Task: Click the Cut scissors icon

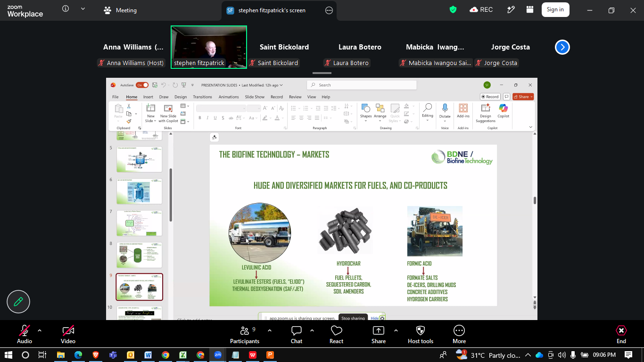Action: click(x=129, y=107)
